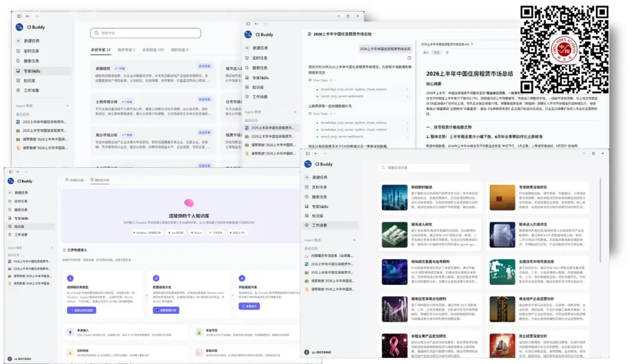Viewport: 632px width, 364px height.
Task: Open 长租公寓产品定位研究 pink ribbon thumbnail
Action: coord(394,345)
